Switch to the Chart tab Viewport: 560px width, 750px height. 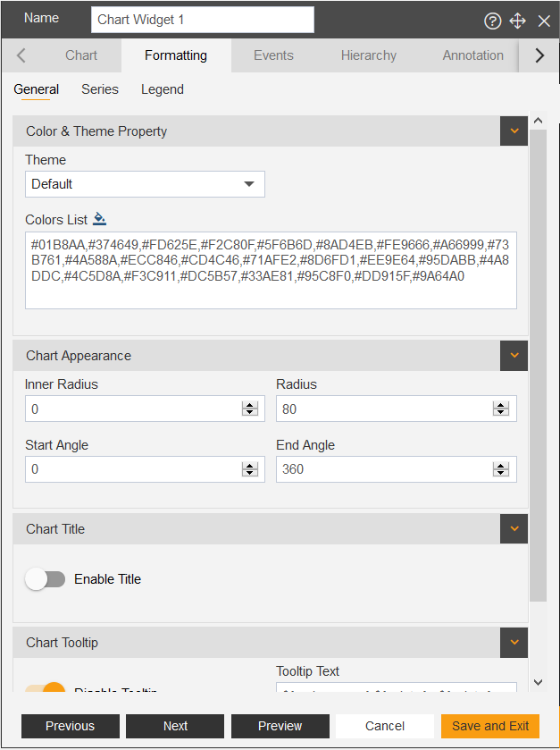(80, 55)
